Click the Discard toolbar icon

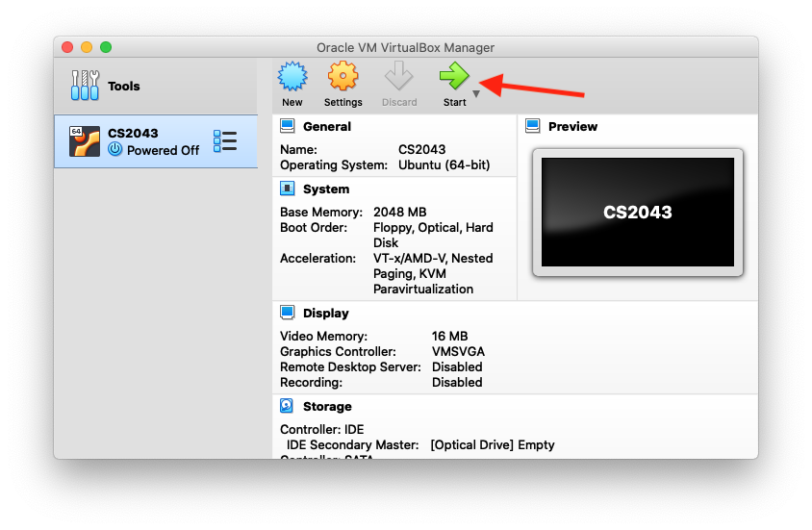(398, 76)
